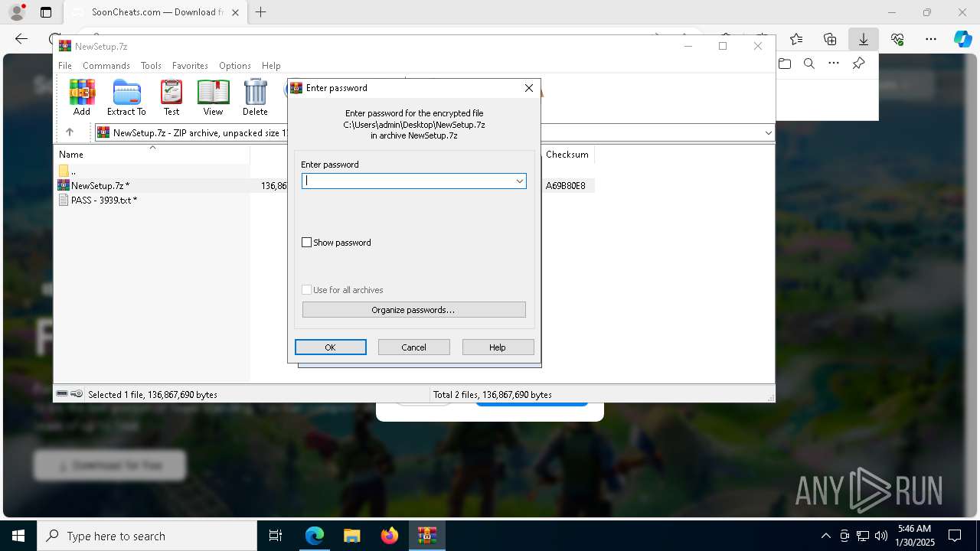Open Edge collections icon
This screenshot has width=980, height=551.
tap(830, 39)
